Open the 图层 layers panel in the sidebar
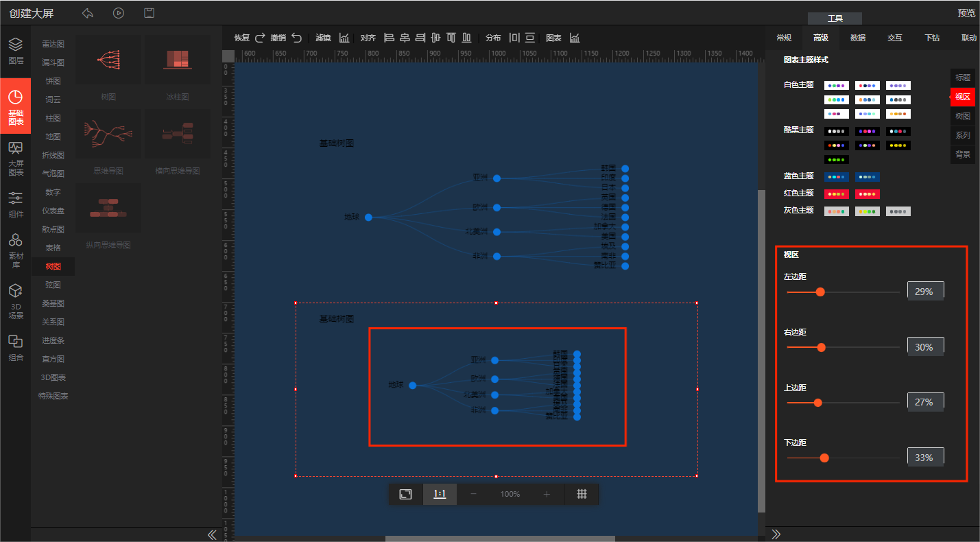The height and width of the screenshot is (542, 980). click(x=15, y=51)
